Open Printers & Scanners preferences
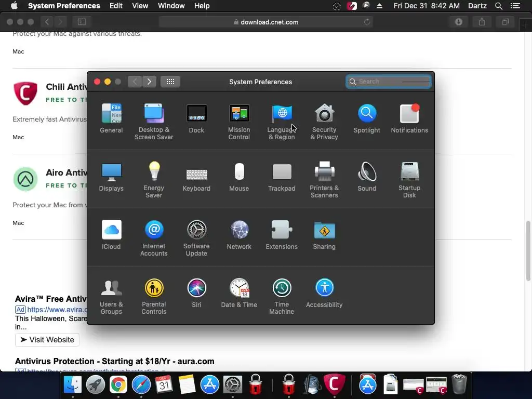This screenshot has width=532, height=399. pos(324,179)
